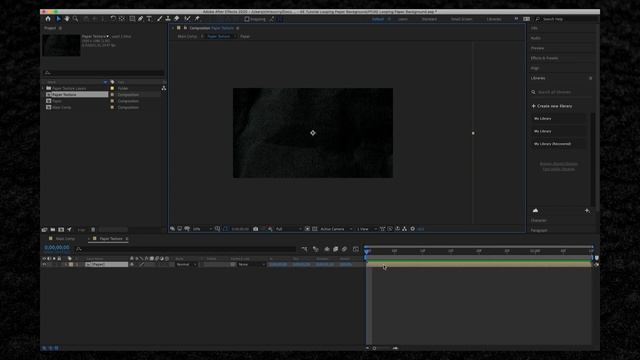Create a new composition from Project panel footer
The image size is (640, 360).
pos(61,230)
